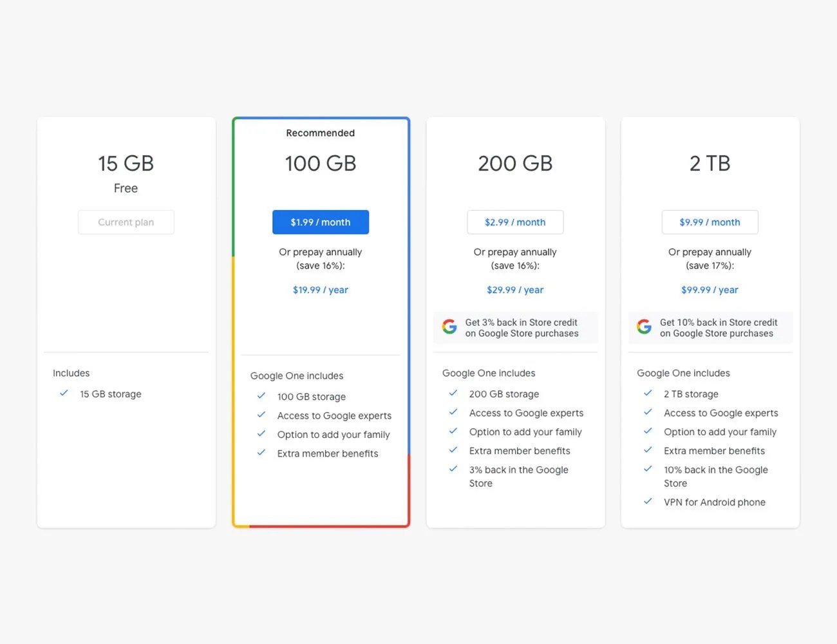
Task: Click the 15 GB plan heading
Action: (x=126, y=164)
